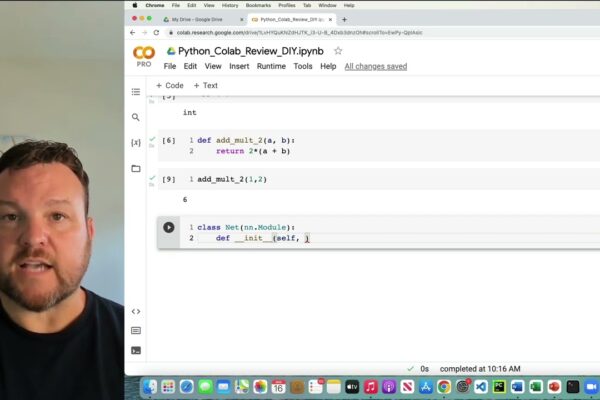The image size is (600, 400).
Task: Open Music from the Dock
Action: (x=370, y=387)
